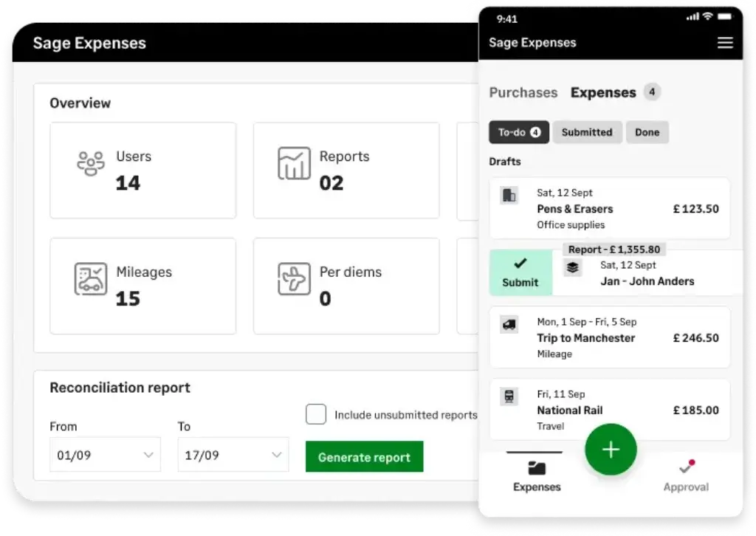This screenshot has width=756, height=536.
Task: Click the Reports count 02
Action: tap(331, 183)
